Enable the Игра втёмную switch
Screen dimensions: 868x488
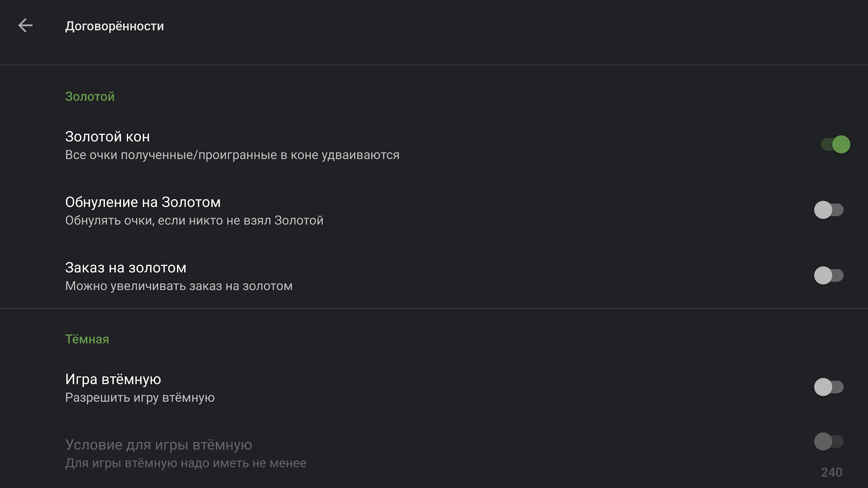coord(828,387)
